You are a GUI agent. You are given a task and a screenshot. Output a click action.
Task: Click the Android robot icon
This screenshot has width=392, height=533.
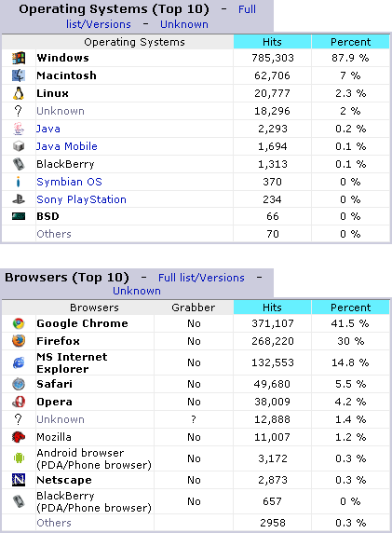tap(19, 458)
